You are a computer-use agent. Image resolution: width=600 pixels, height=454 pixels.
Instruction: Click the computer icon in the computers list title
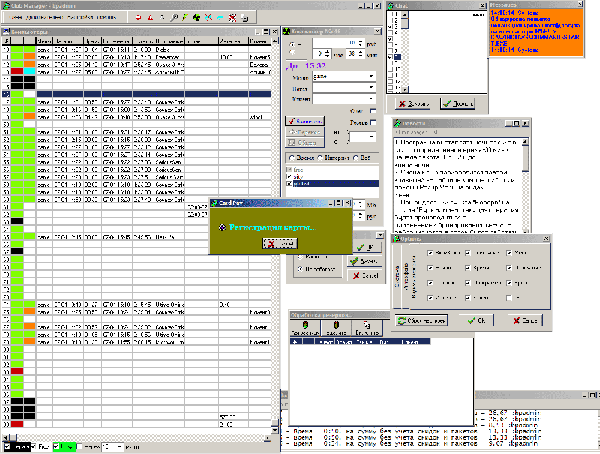click(6, 31)
